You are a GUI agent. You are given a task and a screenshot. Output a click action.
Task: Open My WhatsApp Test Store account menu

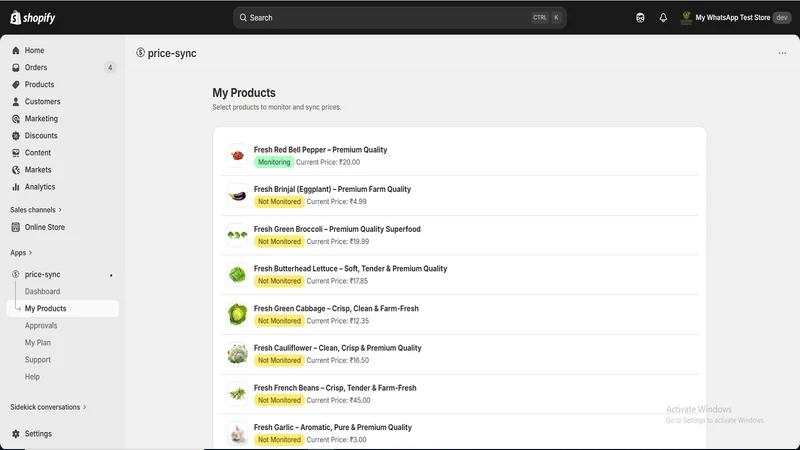tap(735, 18)
